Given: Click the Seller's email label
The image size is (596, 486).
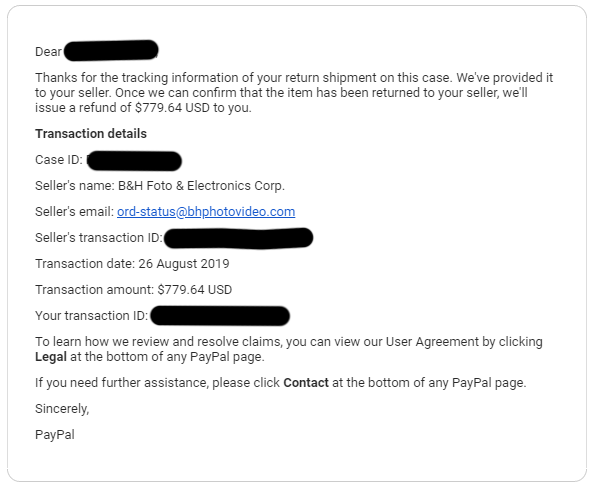Looking at the screenshot, I should pos(74,212).
